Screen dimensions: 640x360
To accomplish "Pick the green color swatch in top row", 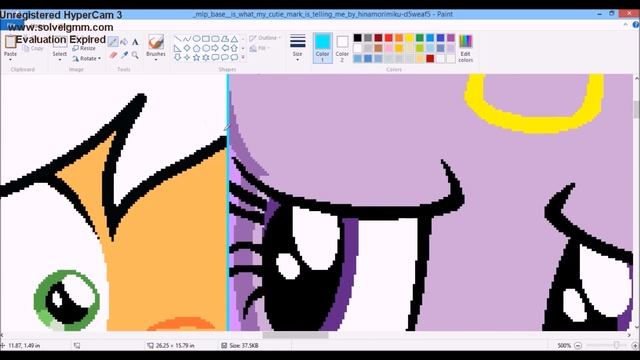I will click(420, 38).
